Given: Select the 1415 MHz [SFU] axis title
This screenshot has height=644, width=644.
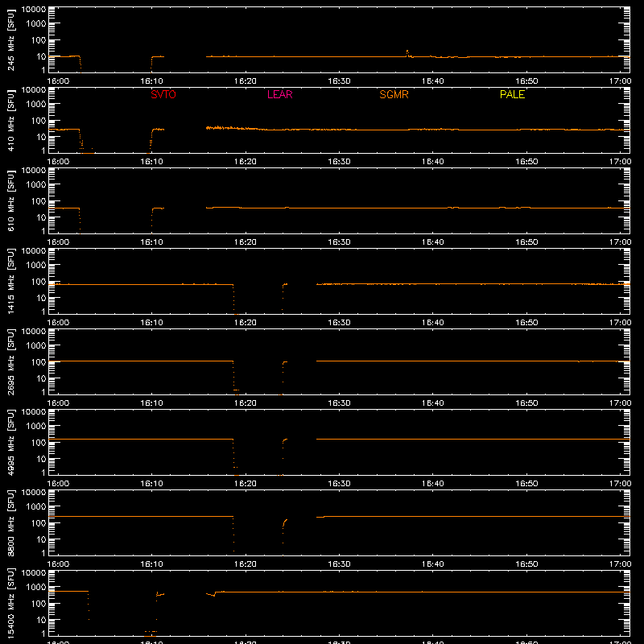Looking at the screenshot, I should click(x=10, y=282).
